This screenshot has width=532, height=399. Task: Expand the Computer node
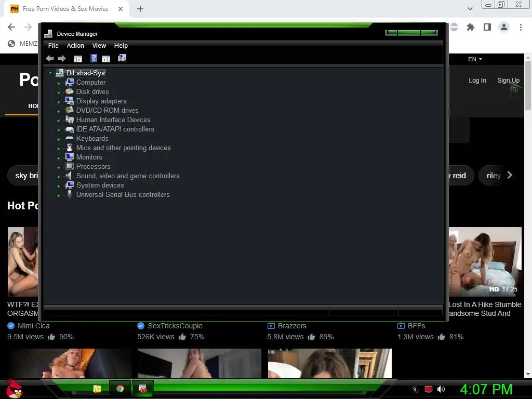click(x=59, y=83)
